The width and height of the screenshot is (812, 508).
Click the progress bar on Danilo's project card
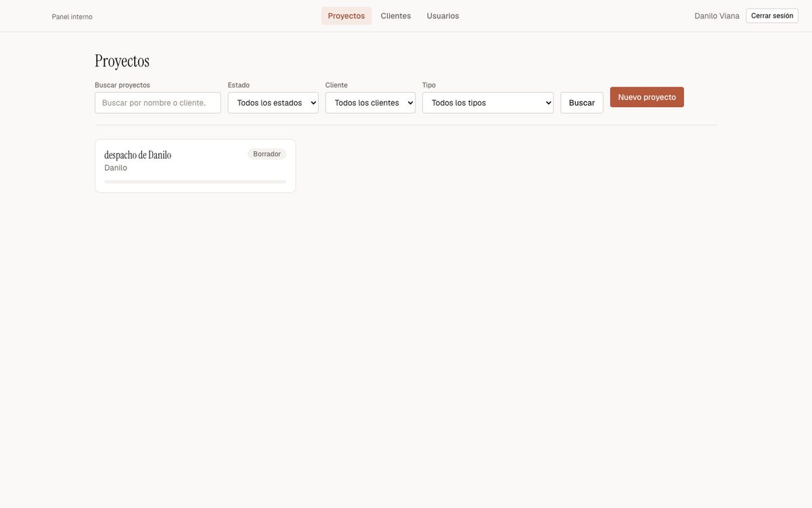click(195, 182)
